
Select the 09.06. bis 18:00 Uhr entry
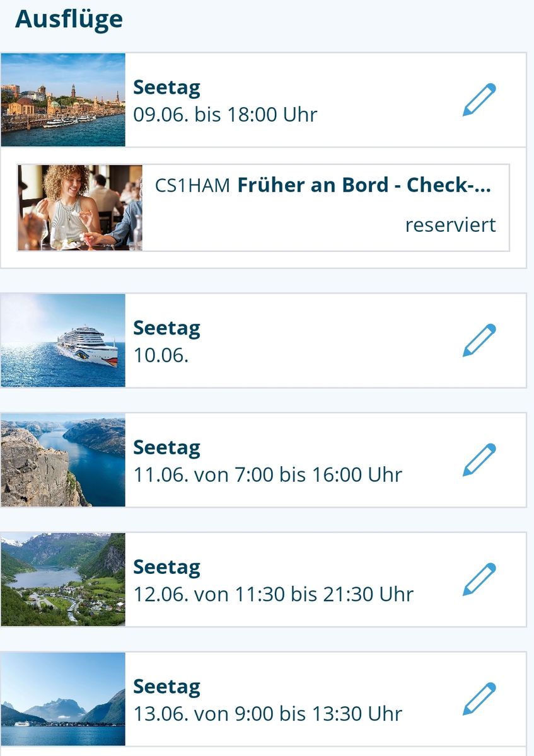(225, 115)
